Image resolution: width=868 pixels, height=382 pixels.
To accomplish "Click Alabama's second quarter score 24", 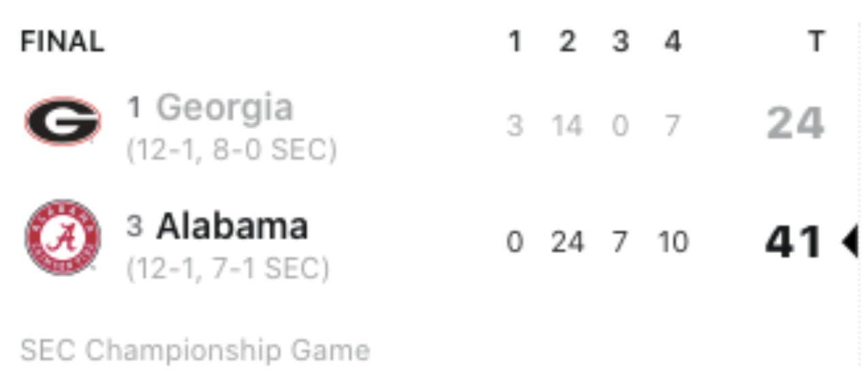I will tap(568, 242).
